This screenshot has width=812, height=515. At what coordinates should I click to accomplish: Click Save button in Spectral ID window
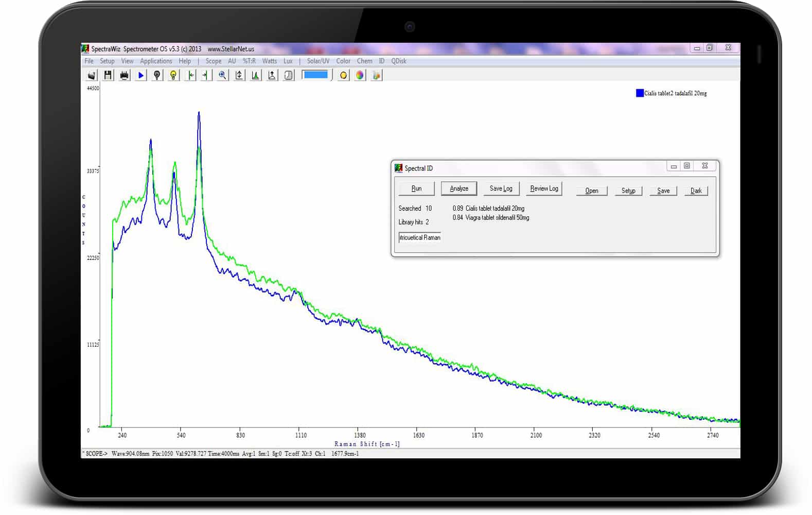tap(663, 191)
